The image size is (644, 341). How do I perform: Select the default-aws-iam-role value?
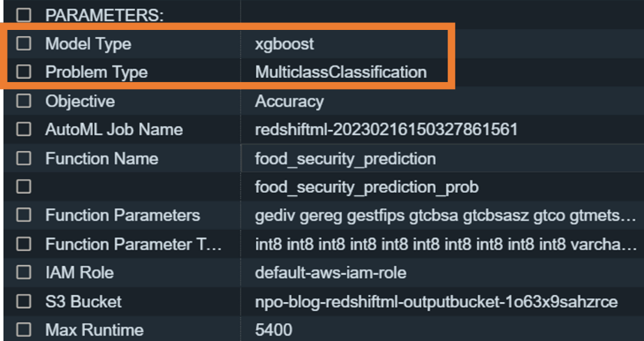(x=330, y=273)
